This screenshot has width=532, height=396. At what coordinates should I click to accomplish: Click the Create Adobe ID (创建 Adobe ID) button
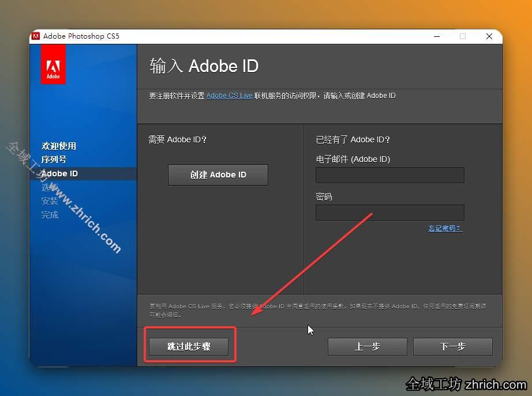click(x=218, y=175)
